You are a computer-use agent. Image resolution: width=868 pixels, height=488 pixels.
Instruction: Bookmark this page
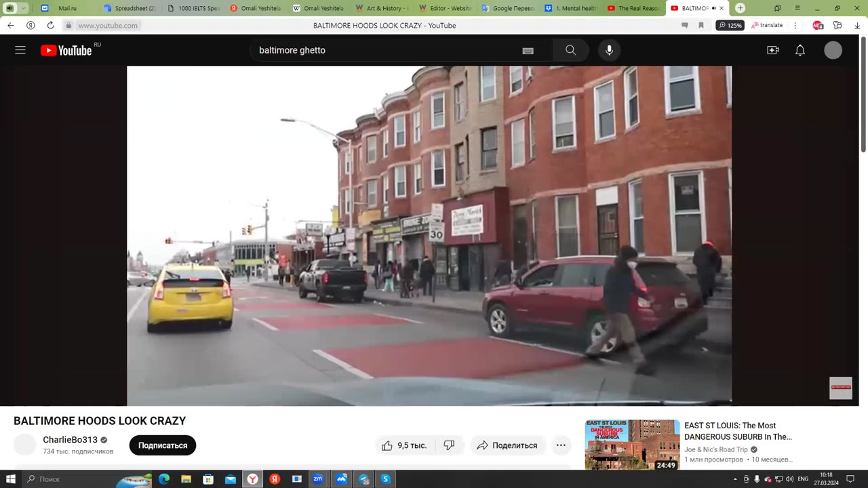(701, 25)
